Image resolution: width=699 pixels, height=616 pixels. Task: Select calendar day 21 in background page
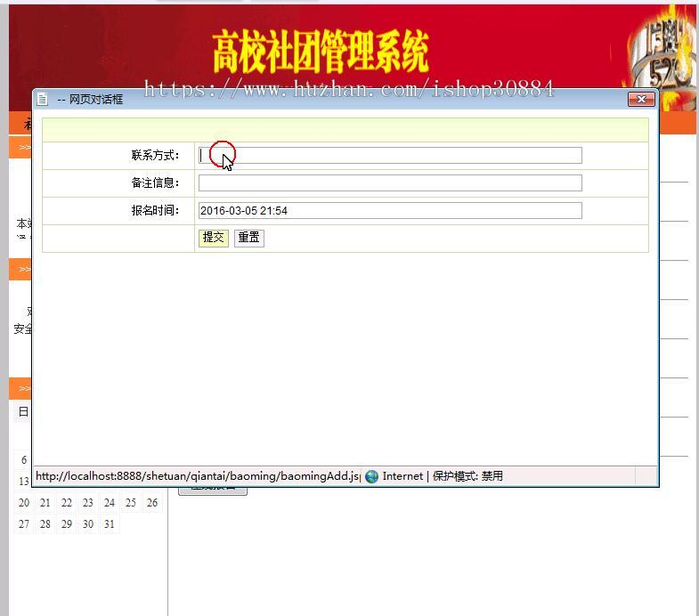coord(45,503)
